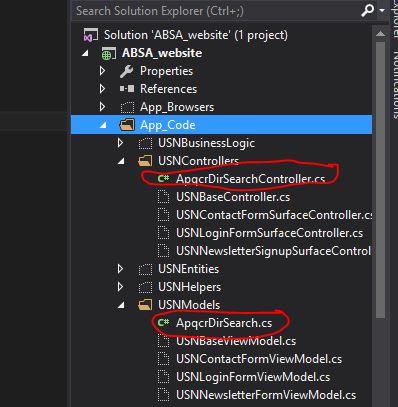The height and width of the screenshot is (407, 398).
Task: Select USNLoginFormViewModel.cs
Action: [253, 377]
